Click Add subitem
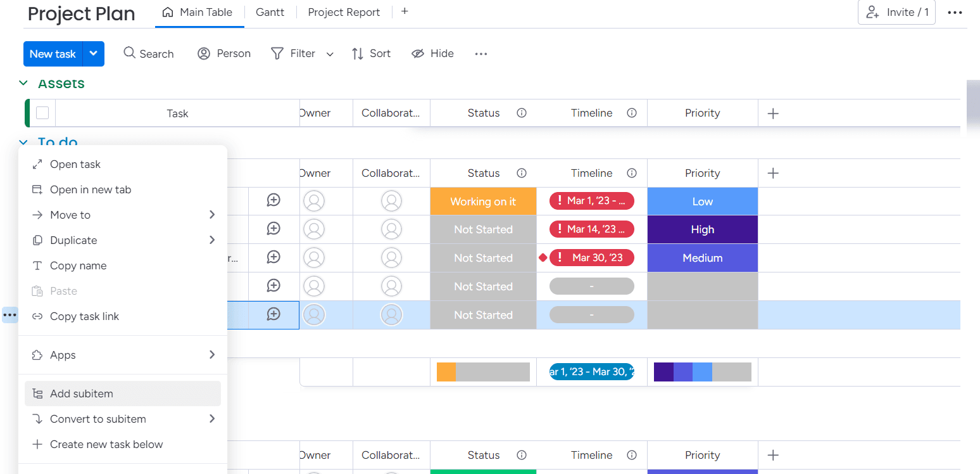Image resolution: width=980 pixels, height=474 pixels. coord(123,394)
